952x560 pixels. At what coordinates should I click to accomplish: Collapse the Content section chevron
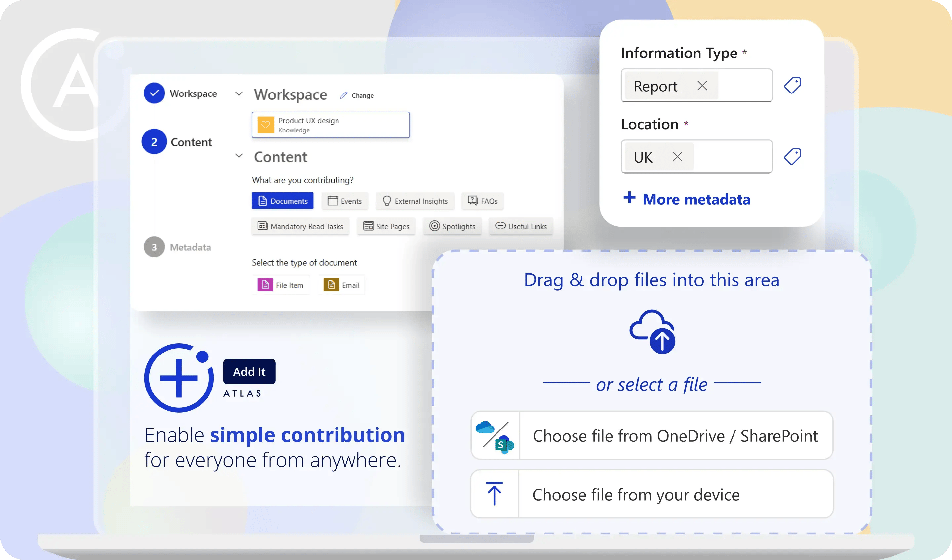[239, 156]
